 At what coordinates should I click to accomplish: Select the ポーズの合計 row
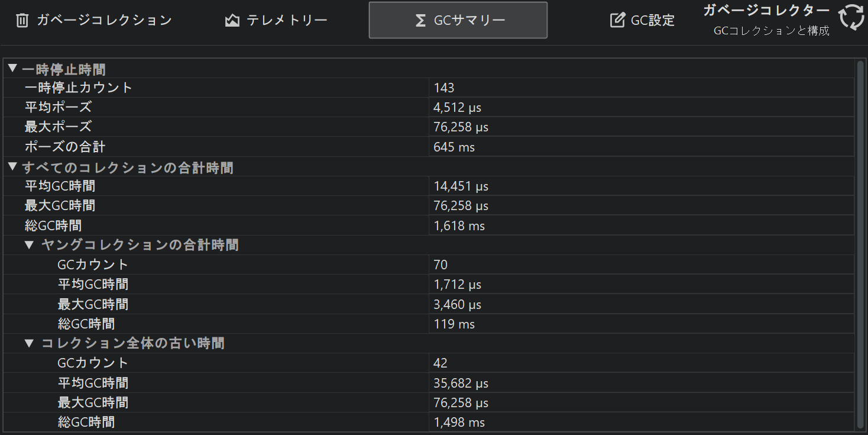pos(65,147)
